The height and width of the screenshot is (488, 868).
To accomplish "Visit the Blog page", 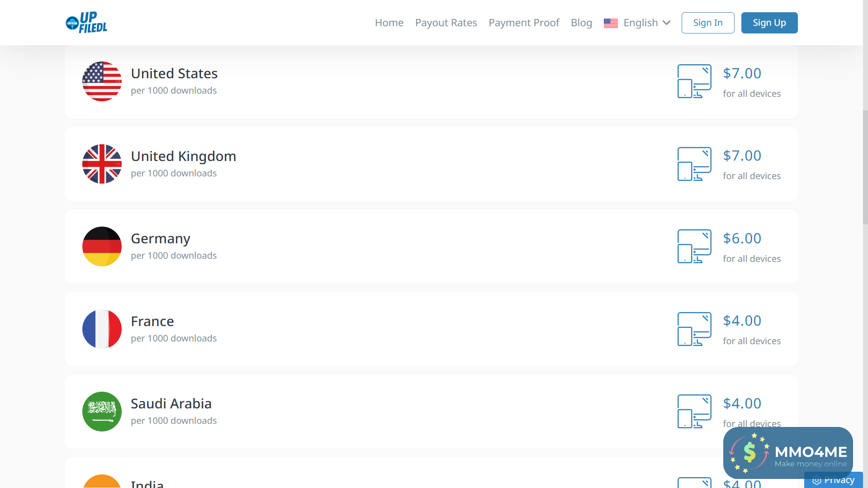I will click(x=581, y=23).
